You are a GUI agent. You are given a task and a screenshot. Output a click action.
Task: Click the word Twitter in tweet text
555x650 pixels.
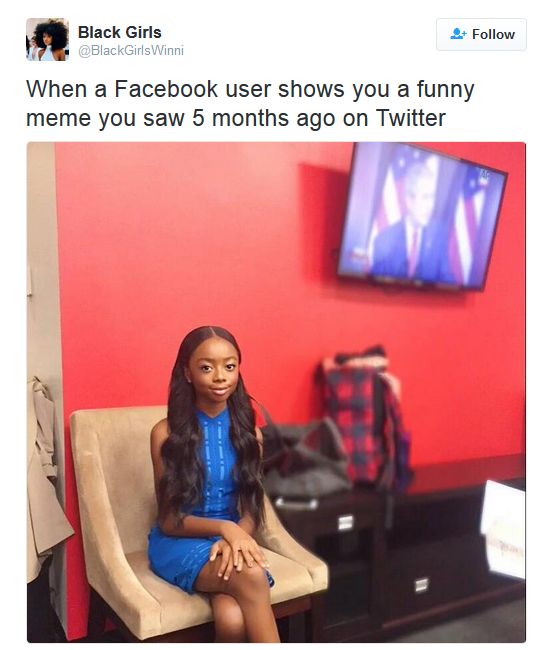pos(411,118)
